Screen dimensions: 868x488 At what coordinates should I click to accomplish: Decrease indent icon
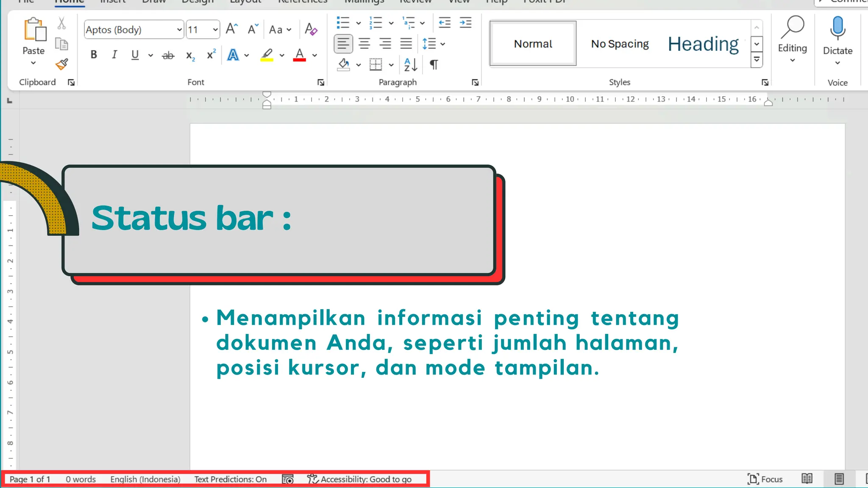pyautogui.click(x=445, y=22)
